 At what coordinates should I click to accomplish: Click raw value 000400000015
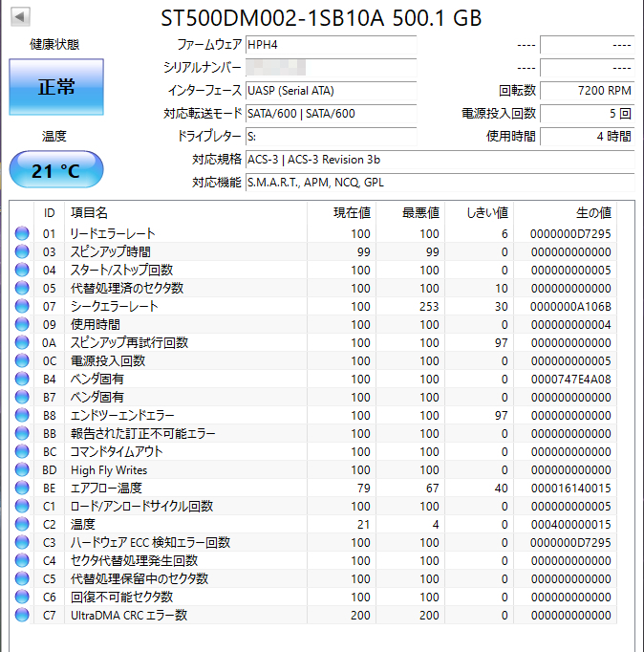(x=570, y=525)
